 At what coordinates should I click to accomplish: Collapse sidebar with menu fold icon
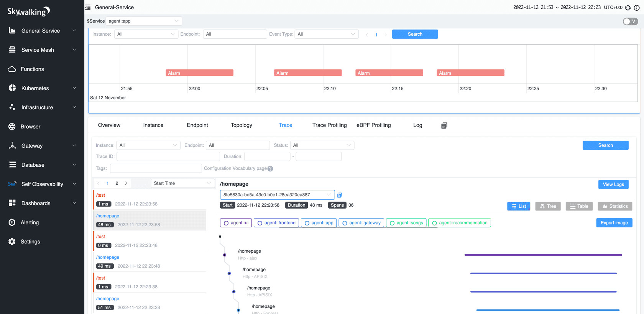pyautogui.click(x=88, y=7)
